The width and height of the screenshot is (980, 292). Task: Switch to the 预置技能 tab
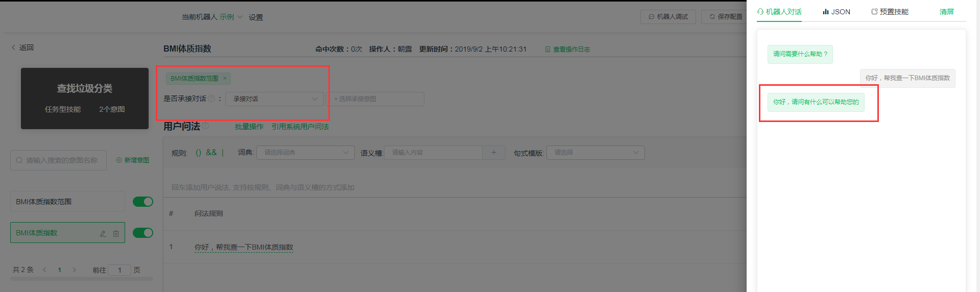coord(890,12)
